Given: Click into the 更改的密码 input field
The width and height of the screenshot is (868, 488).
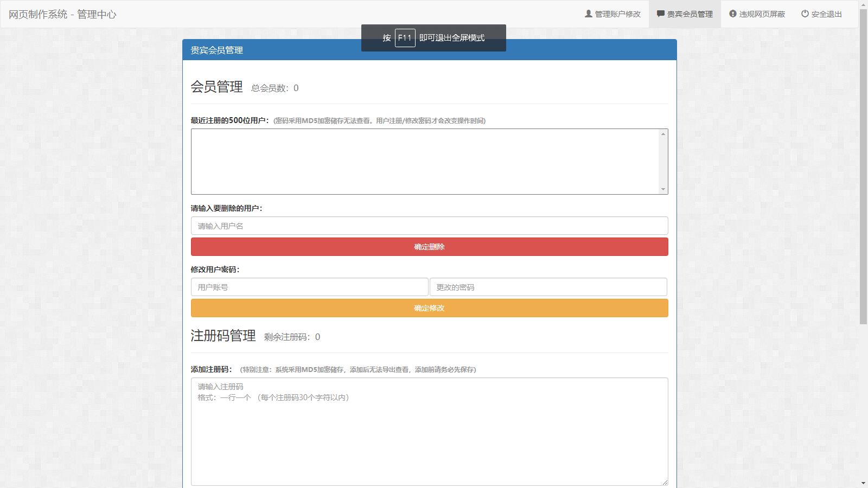Looking at the screenshot, I should click(x=548, y=287).
